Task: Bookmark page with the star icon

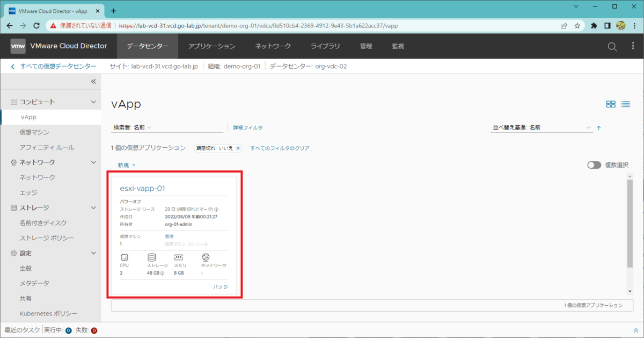Action: [x=577, y=25]
